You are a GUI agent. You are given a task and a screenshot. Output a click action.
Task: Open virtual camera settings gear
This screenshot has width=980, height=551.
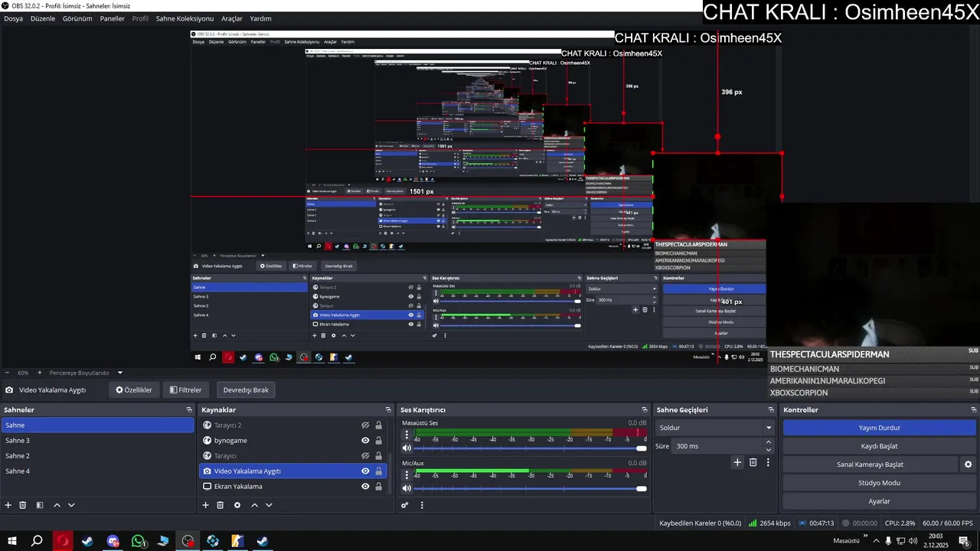(968, 465)
